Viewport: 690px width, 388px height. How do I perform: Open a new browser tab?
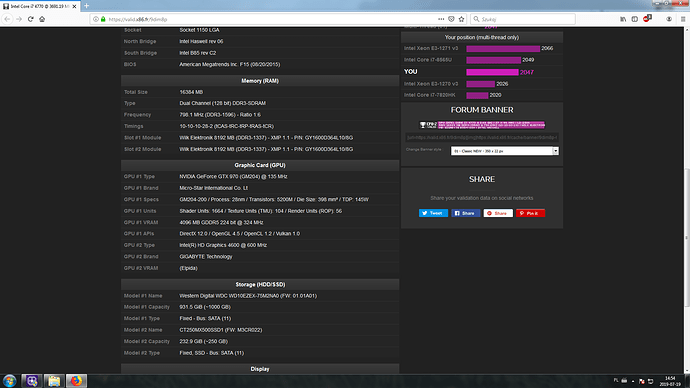(86, 6)
